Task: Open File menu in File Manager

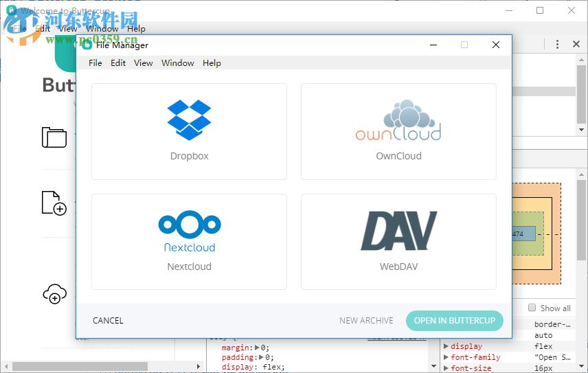Action: (95, 63)
